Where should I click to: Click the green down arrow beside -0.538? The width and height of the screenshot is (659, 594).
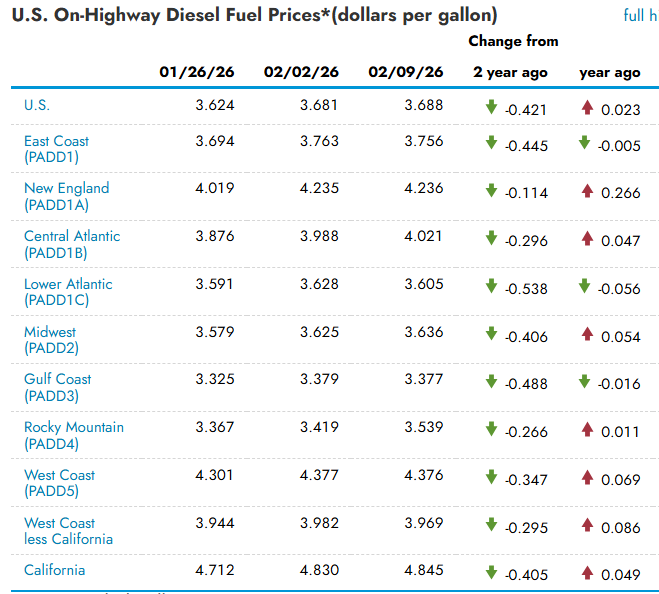pos(491,286)
